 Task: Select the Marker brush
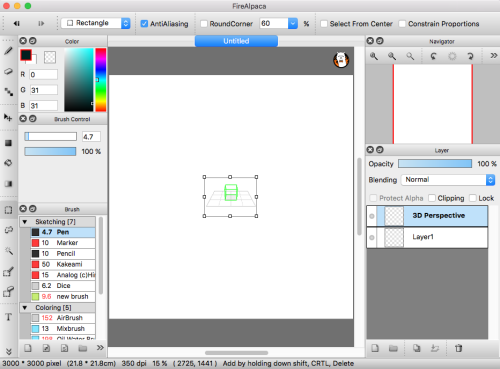[63, 243]
